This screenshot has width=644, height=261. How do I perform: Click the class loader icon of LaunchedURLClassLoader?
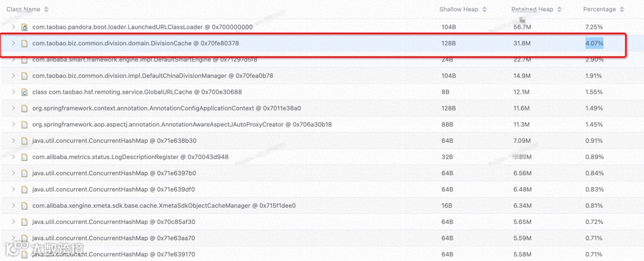[24, 27]
